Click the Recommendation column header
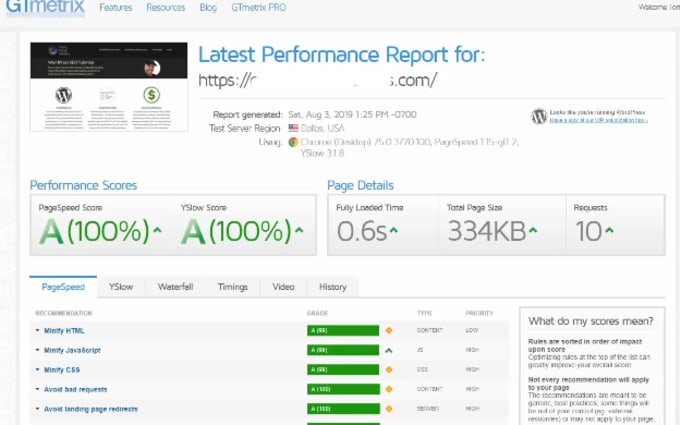This screenshot has height=425, width=680. point(64,313)
